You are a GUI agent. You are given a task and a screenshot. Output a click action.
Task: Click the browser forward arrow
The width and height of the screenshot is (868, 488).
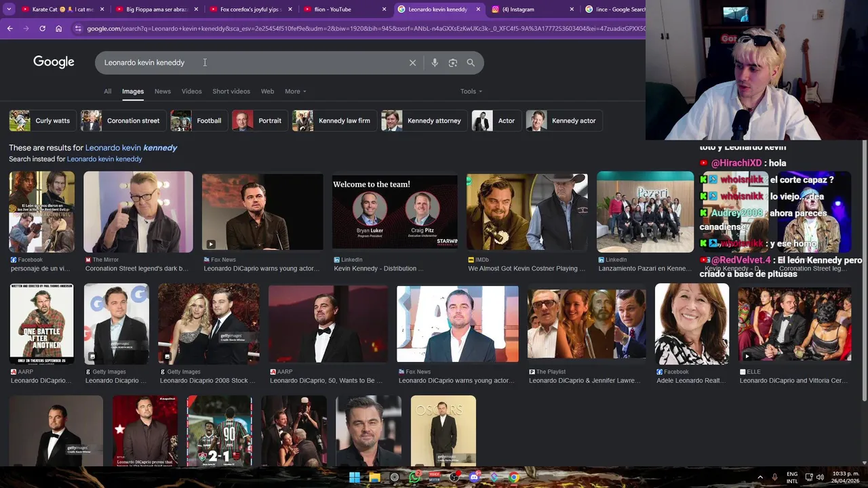coord(26,28)
